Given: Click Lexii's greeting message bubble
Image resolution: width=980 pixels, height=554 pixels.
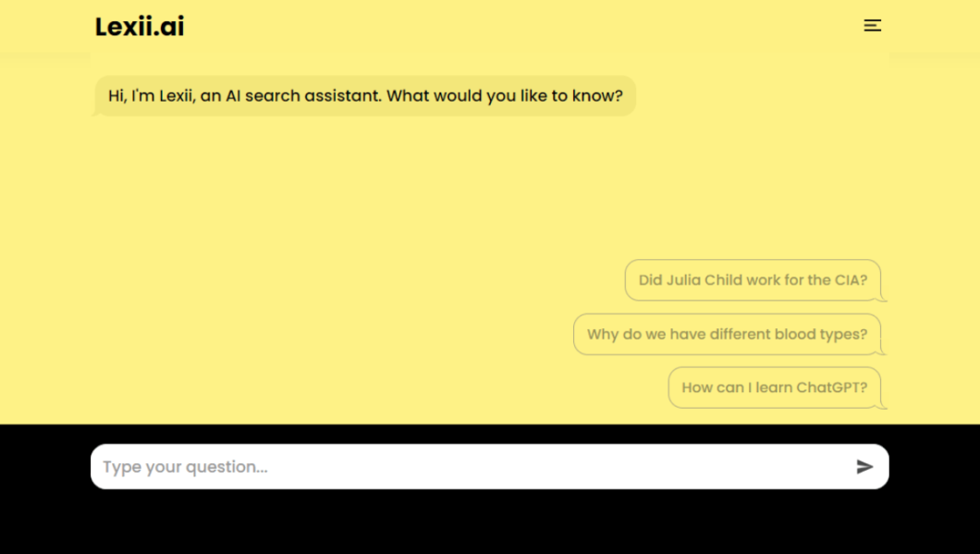Looking at the screenshot, I should coord(365,95).
